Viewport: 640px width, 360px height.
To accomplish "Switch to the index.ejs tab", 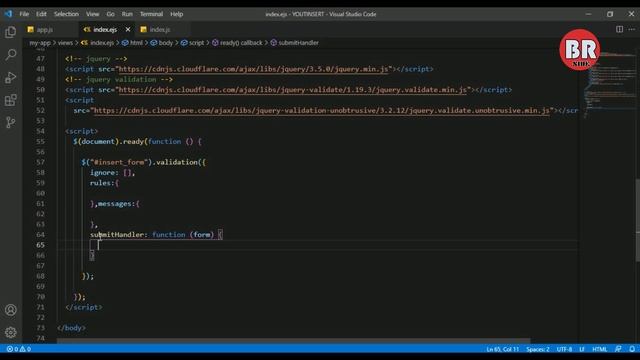I will pos(104,29).
